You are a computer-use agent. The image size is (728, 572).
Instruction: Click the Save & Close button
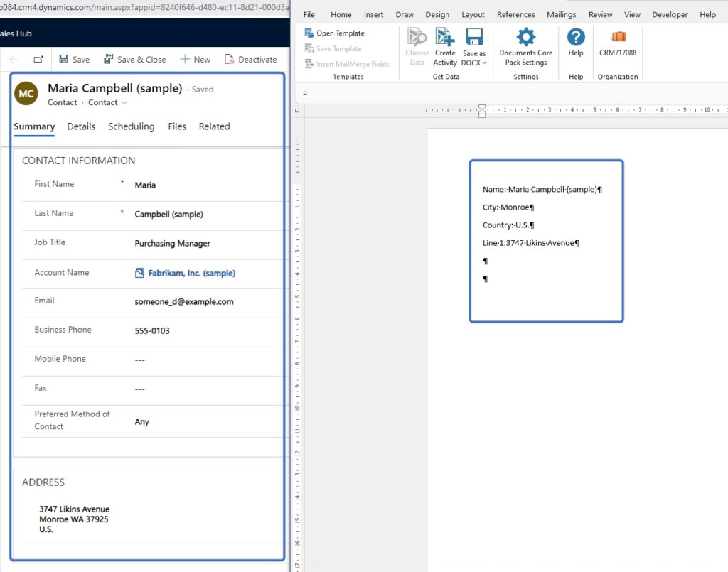coord(134,59)
